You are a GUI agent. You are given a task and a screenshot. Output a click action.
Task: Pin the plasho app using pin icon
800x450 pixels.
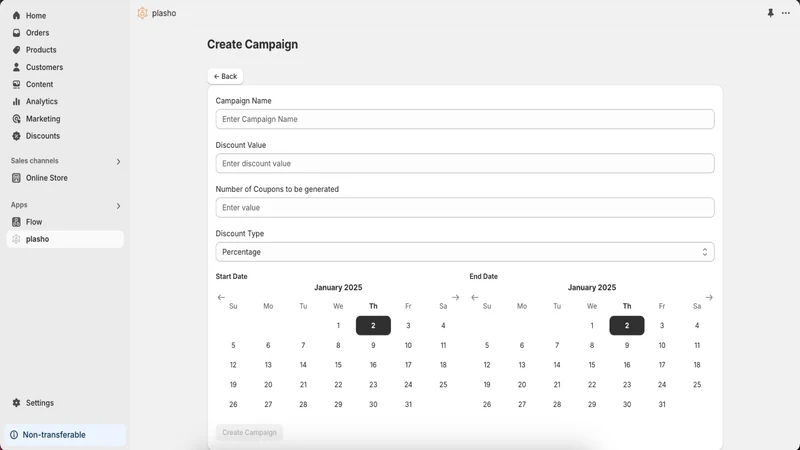click(x=770, y=13)
